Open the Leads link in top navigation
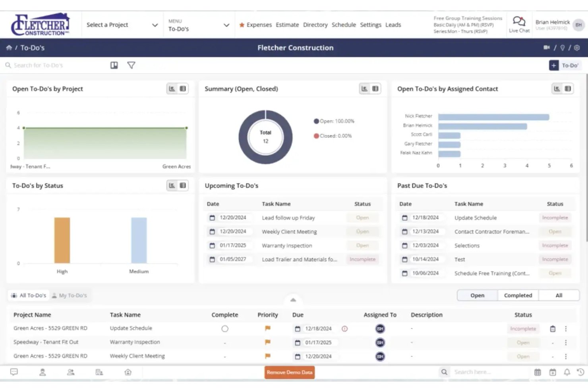Viewport: 588px width, 392px height. (x=393, y=25)
